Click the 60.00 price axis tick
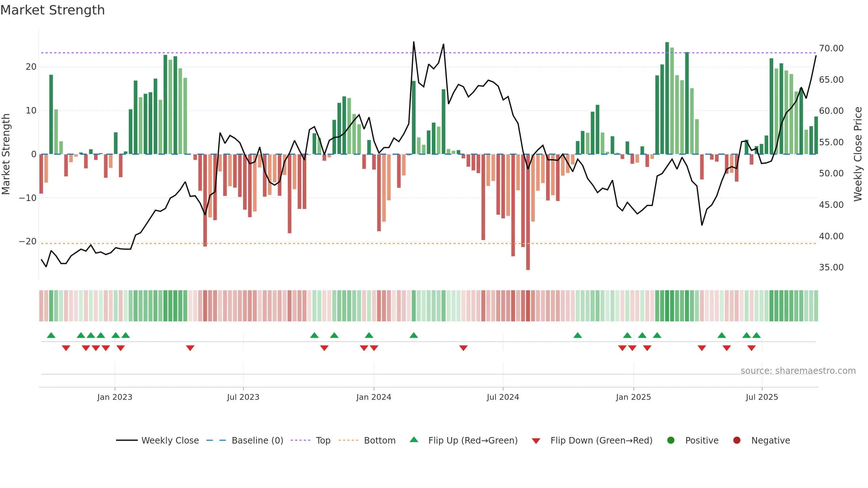The width and height of the screenshot is (868, 488). [831, 111]
